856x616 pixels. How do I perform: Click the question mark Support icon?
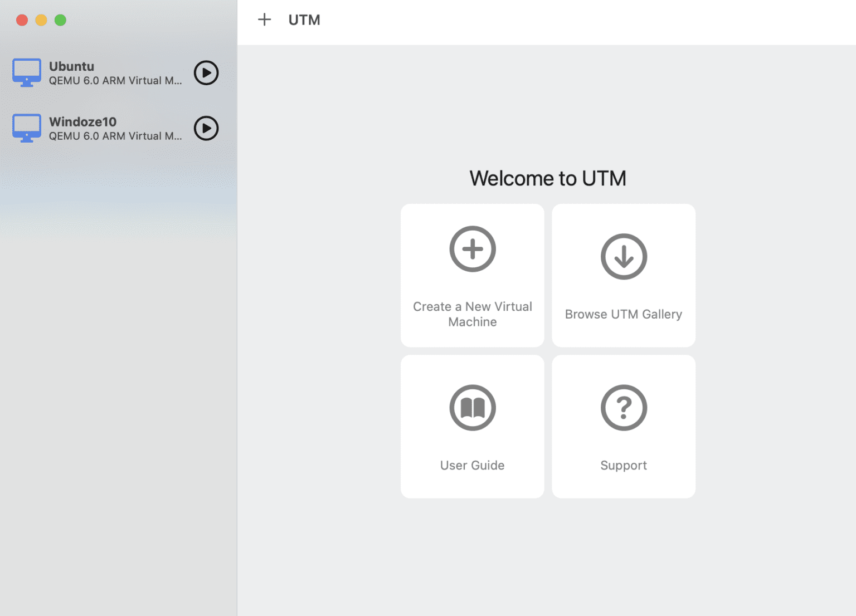(x=623, y=408)
